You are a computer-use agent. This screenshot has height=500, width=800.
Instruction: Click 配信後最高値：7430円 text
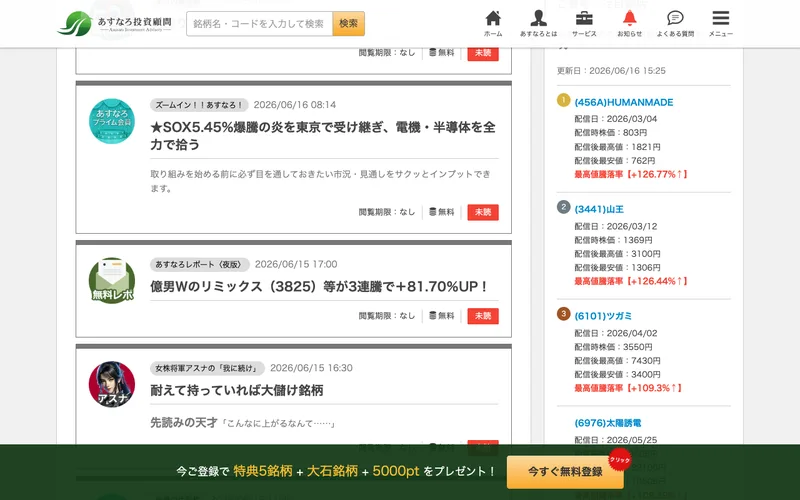point(617,361)
